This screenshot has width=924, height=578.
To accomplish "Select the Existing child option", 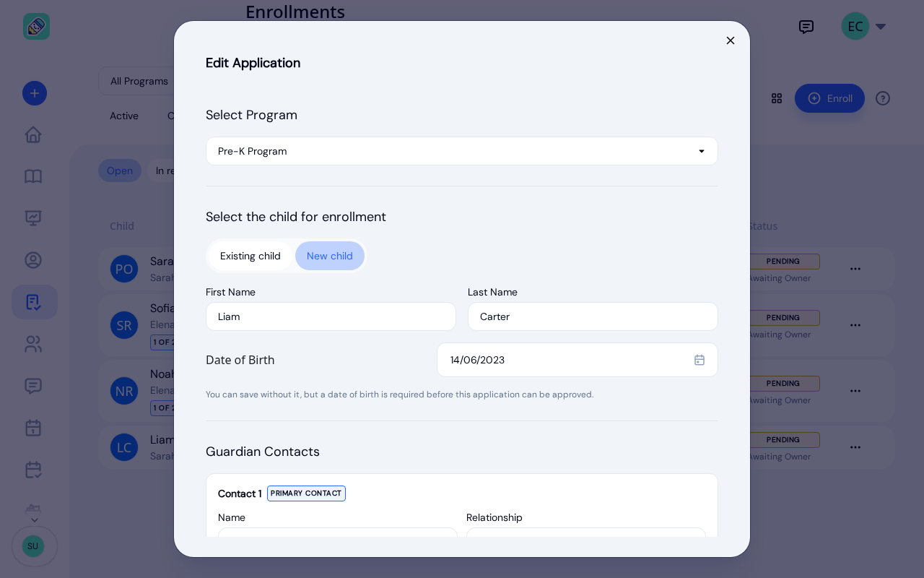I will (250, 256).
